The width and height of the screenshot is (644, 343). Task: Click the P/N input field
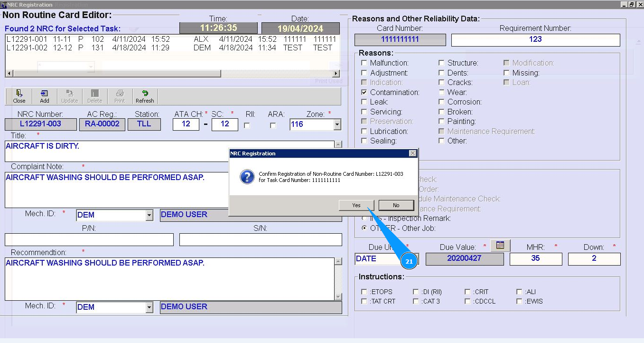pos(89,239)
